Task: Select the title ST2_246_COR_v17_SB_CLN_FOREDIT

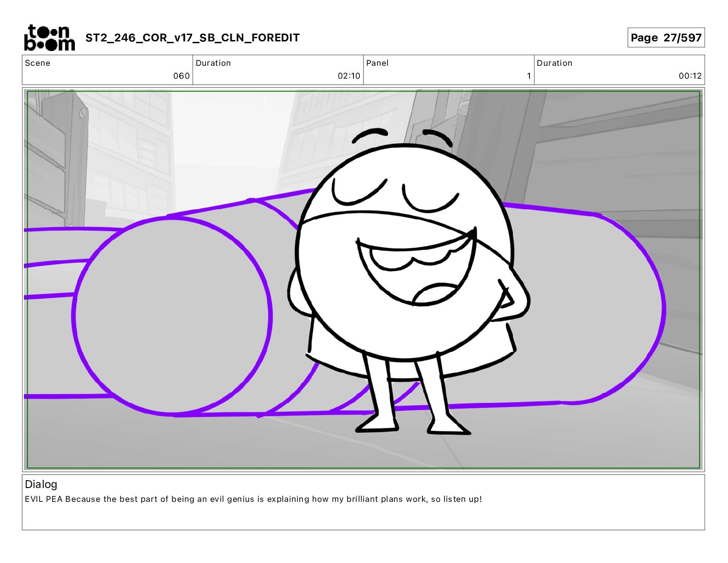Action: pos(193,38)
